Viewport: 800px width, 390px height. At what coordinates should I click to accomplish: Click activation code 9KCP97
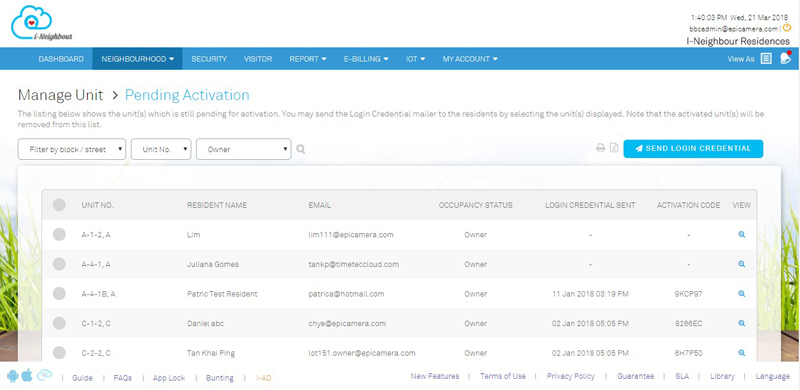tap(688, 294)
